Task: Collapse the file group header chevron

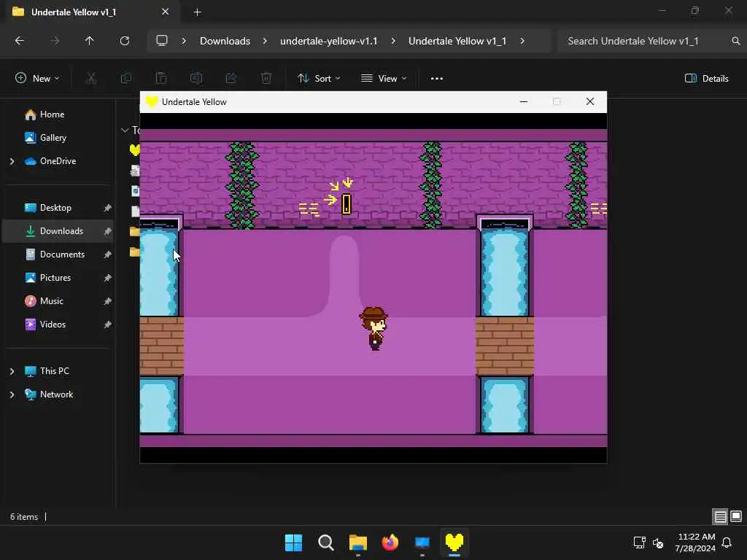Action: [x=125, y=130]
